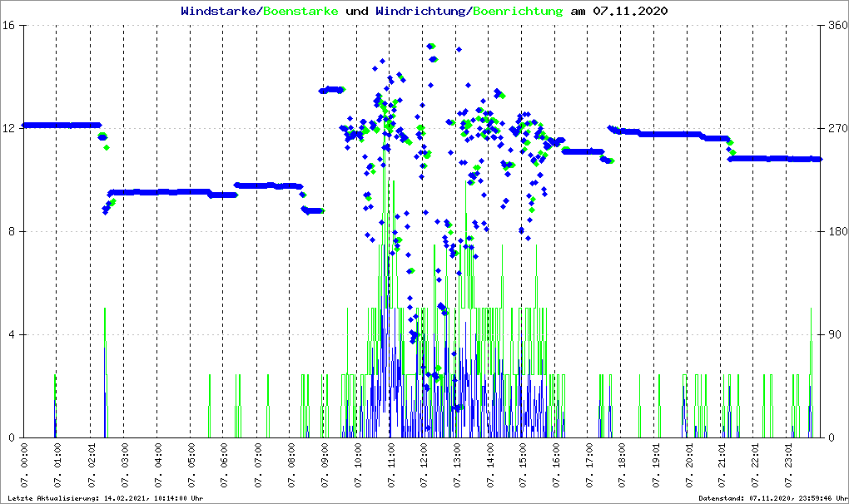
Task: Click the right axis label 180
Action: pyautogui.click(x=834, y=232)
